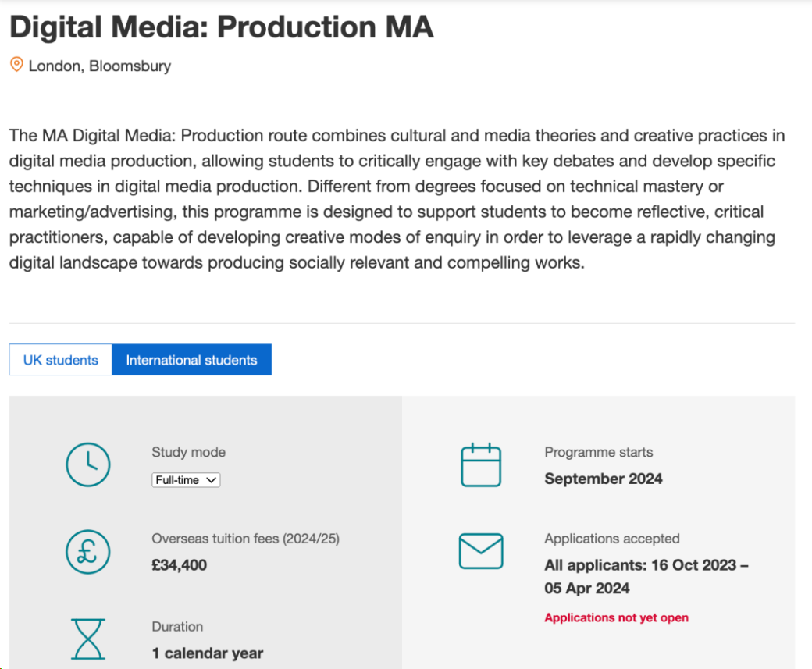Click the orange location pin icon
812x669 pixels.
[x=16, y=65]
